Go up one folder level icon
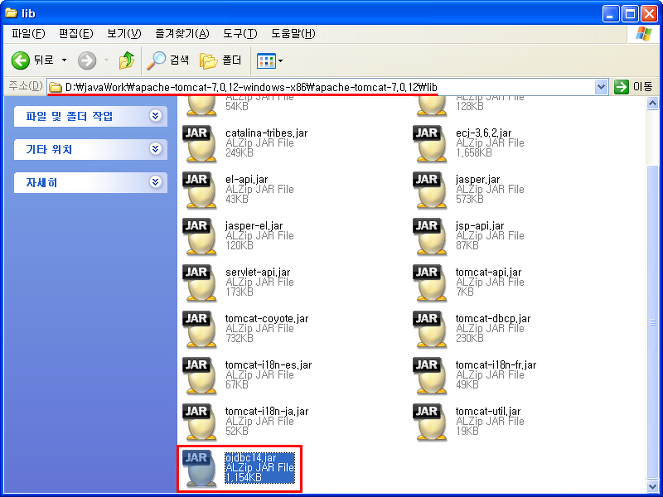This screenshot has height=497, width=663. pos(126,60)
